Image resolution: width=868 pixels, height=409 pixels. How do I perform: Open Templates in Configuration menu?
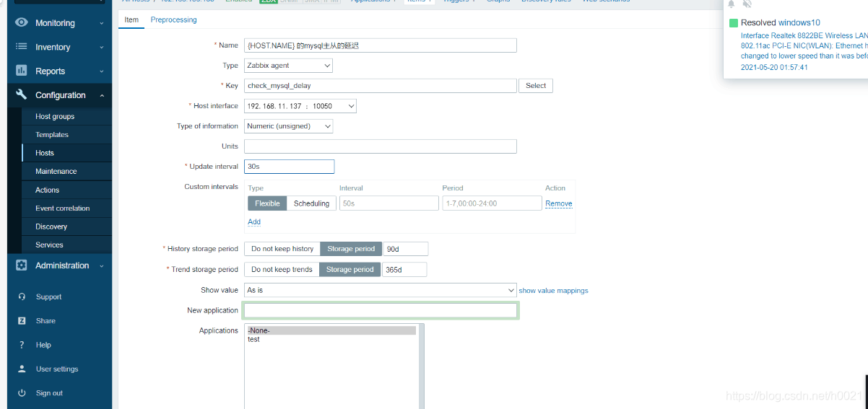[x=52, y=135]
